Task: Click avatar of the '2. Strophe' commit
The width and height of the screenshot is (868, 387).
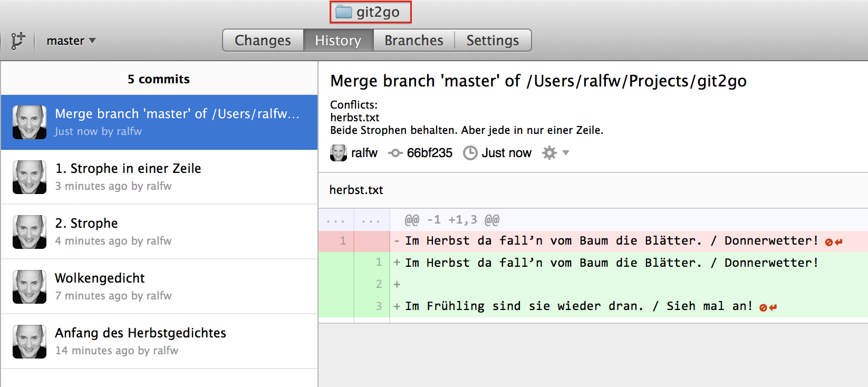Action: 30,232
